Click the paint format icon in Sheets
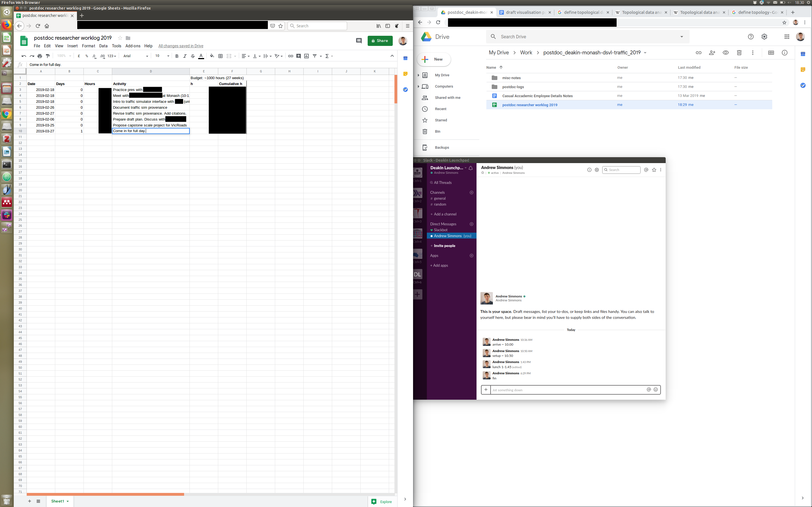Screen dimensions: 812x507 pos(48,56)
